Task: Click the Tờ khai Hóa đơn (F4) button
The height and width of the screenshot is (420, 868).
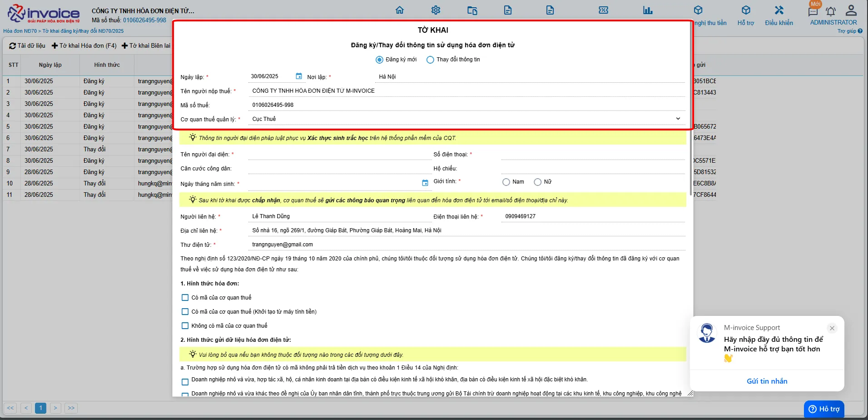Action: click(84, 45)
